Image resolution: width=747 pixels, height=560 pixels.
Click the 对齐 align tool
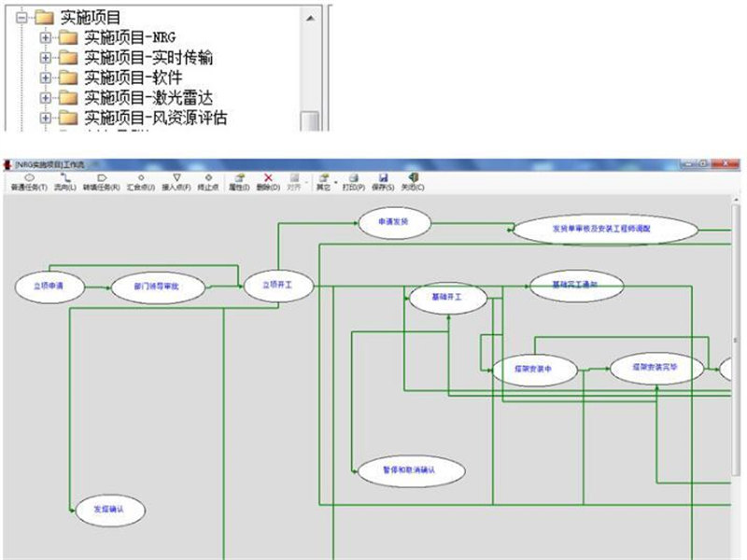[294, 182]
